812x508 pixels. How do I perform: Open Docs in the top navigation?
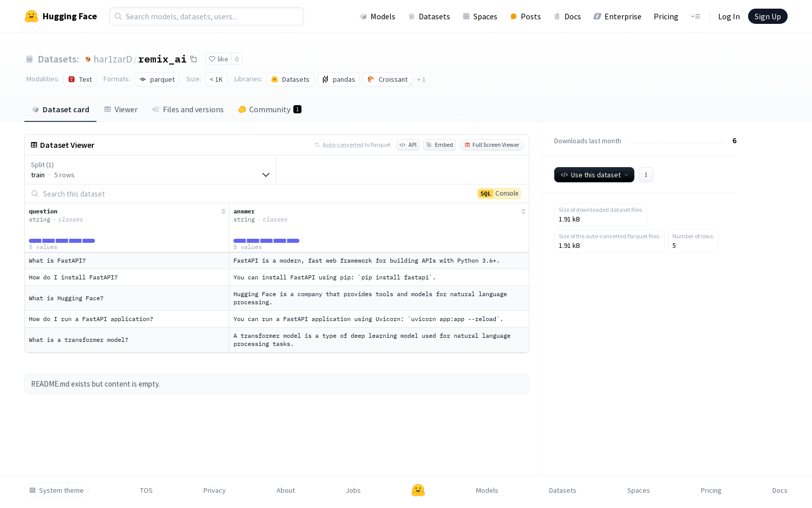567,16
